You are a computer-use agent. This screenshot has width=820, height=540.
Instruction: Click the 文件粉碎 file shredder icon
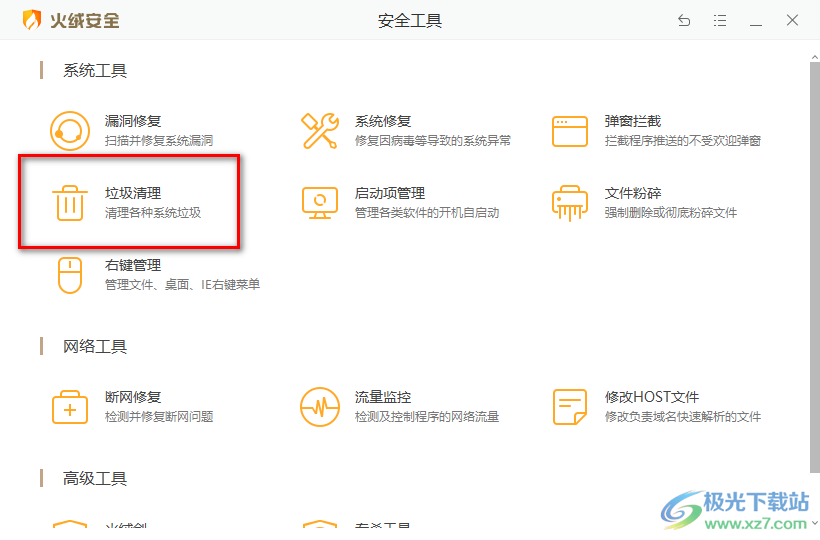tap(570, 203)
